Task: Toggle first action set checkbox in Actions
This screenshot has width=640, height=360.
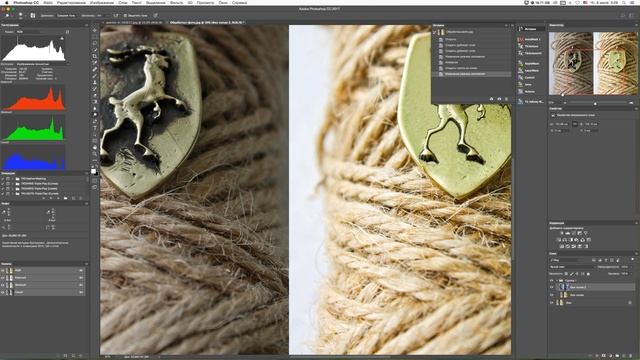Action: 3,179
